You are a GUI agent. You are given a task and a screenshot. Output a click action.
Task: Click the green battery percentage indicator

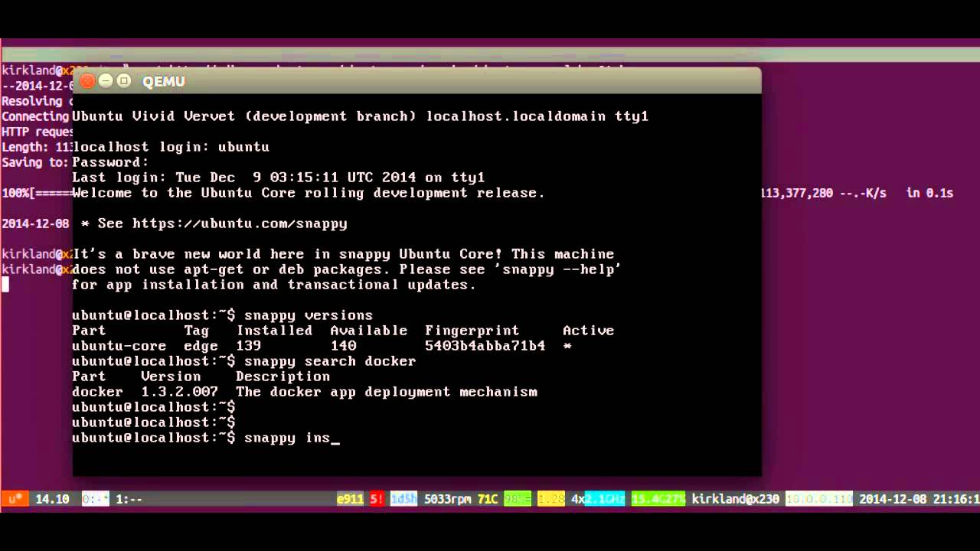coord(518,499)
